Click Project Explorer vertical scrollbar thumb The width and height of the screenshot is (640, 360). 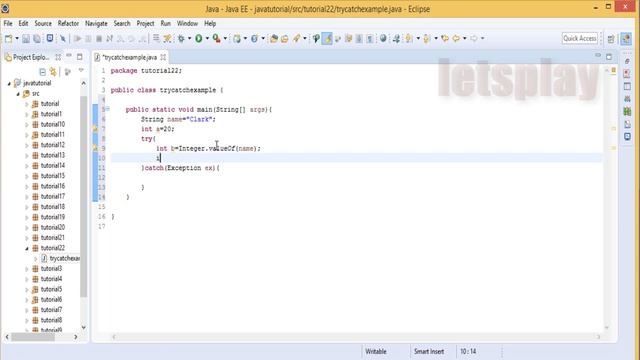click(84, 197)
